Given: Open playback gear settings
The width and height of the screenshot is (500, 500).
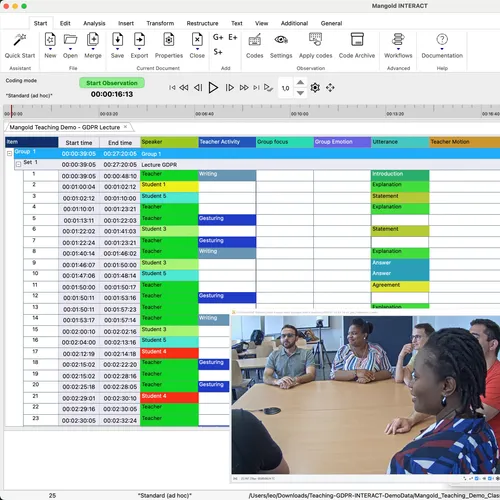Looking at the screenshot, I should (x=315, y=88).
